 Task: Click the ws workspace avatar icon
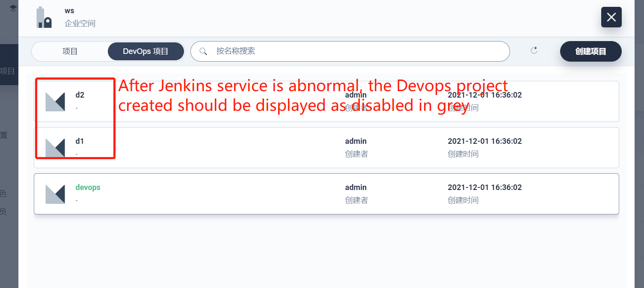[x=43, y=18]
